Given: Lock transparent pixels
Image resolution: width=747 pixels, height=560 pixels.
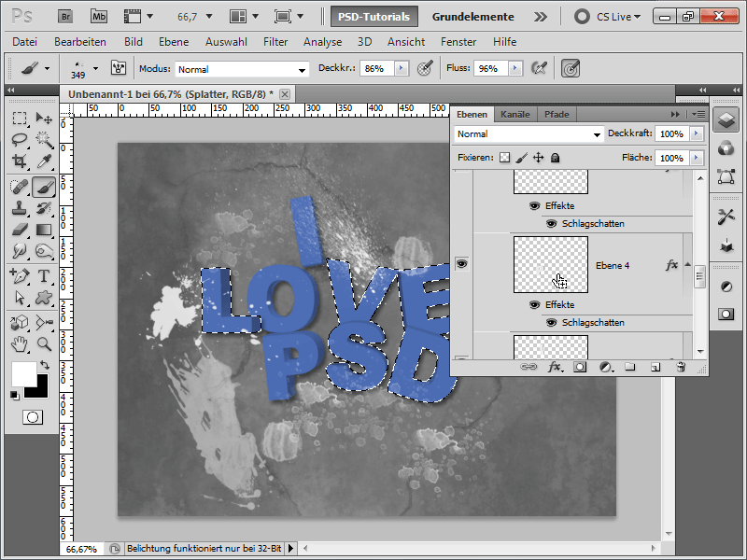Looking at the screenshot, I should click(x=504, y=158).
